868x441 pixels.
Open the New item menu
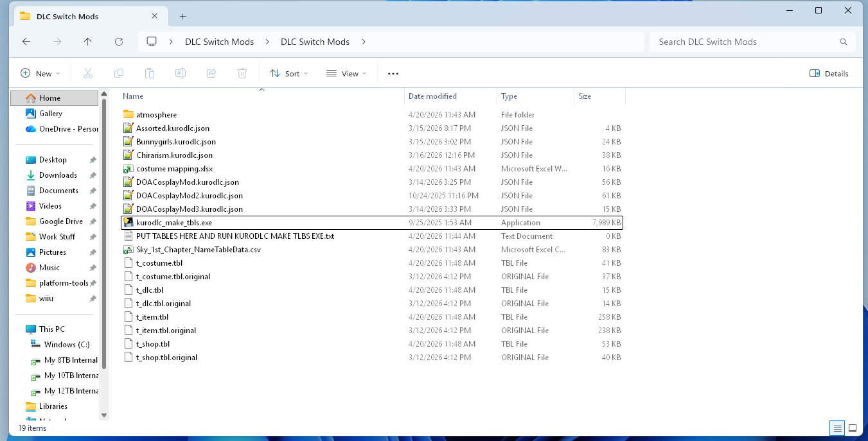(x=40, y=74)
